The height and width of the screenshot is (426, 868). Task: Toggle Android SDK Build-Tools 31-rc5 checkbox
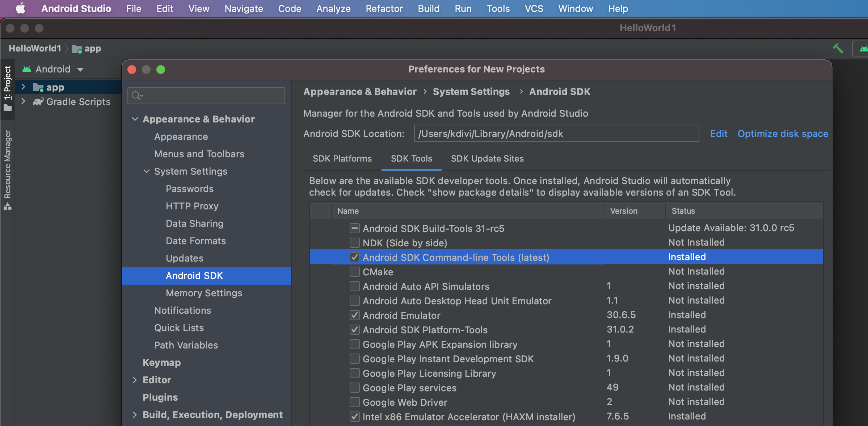tap(354, 228)
